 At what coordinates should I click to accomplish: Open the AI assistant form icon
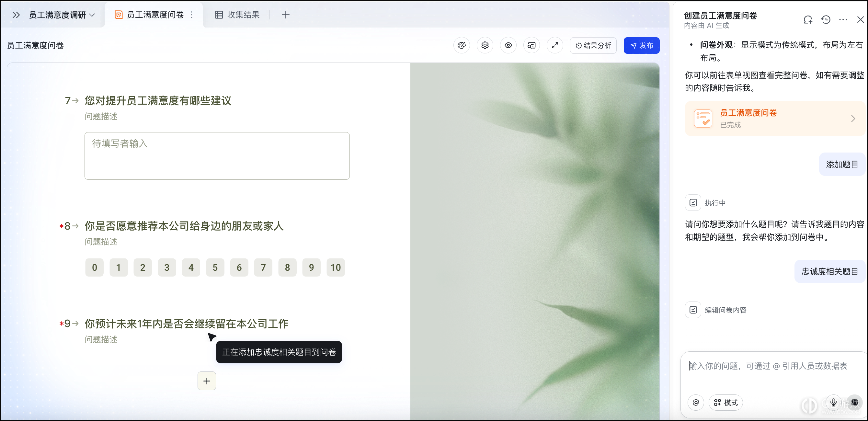[531, 45]
